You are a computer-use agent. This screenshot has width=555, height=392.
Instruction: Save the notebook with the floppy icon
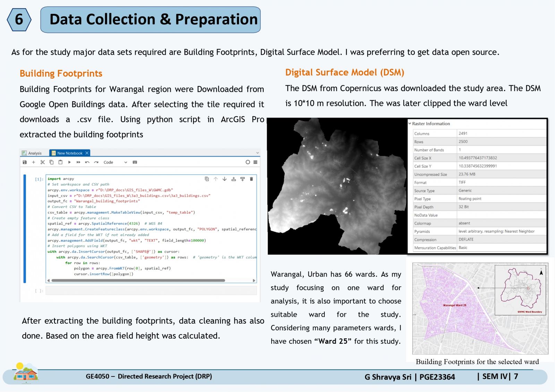coord(25,162)
